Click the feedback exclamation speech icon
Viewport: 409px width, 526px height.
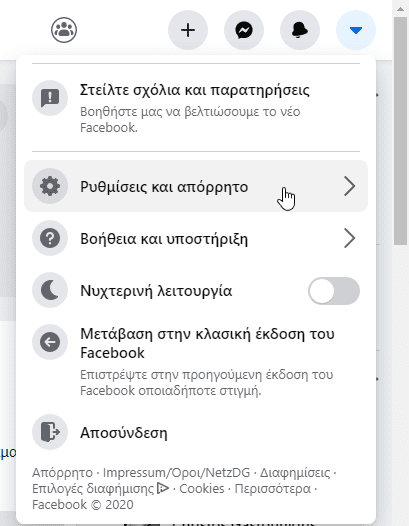click(x=50, y=98)
